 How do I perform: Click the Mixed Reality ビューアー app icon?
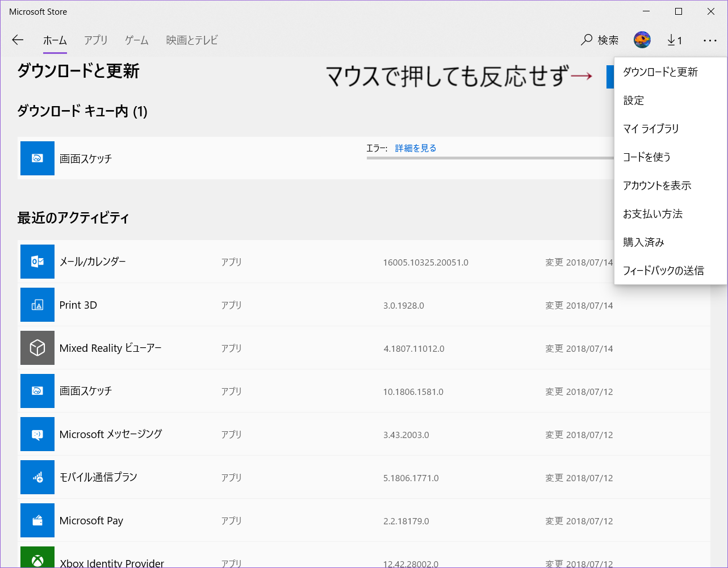point(37,348)
